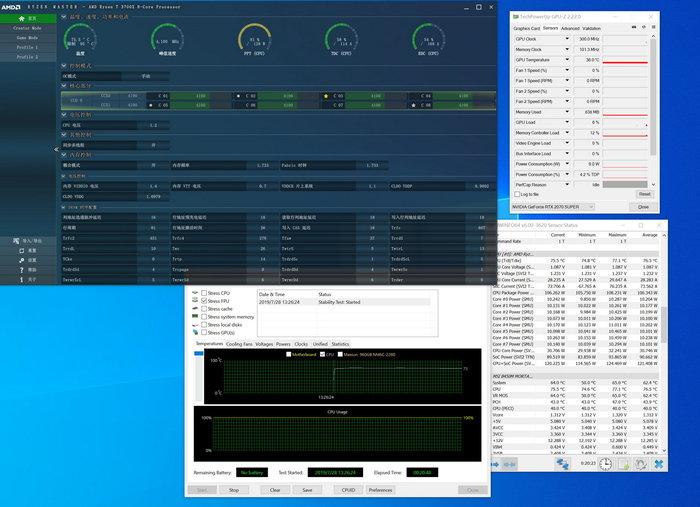The width and height of the screenshot is (700, 507).
Task: Stop the AIDA64 stability test
Action: pos(234,490)
